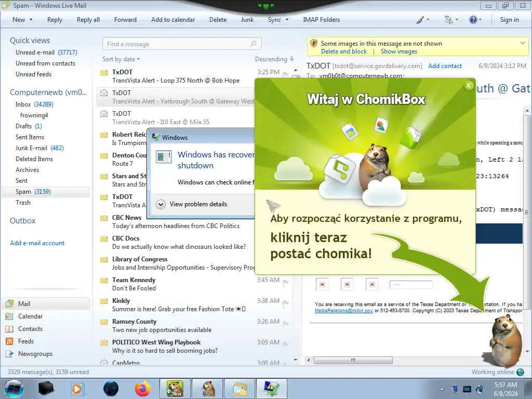Click the Sign in button

pyautogui.click(x=509, y=20)
